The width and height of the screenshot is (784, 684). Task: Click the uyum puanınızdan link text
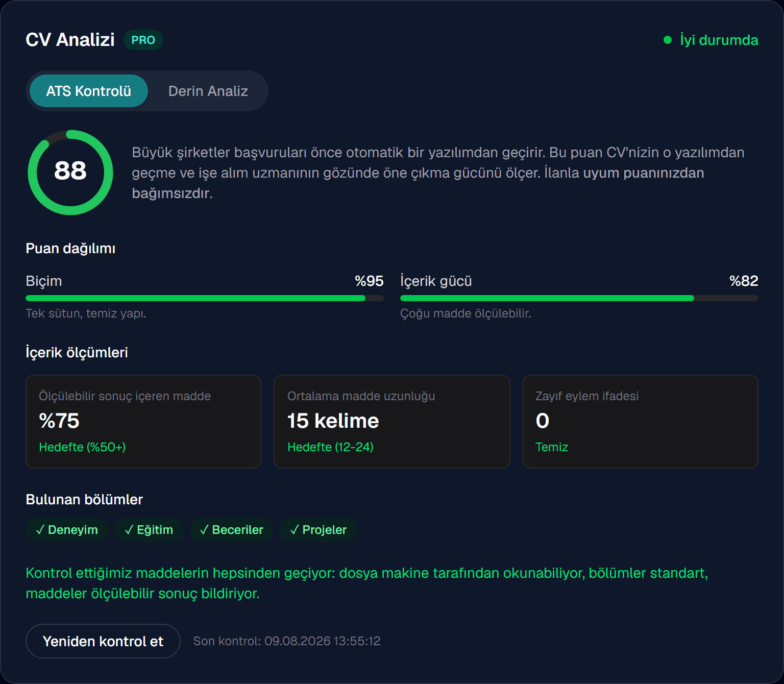(644, 173)
